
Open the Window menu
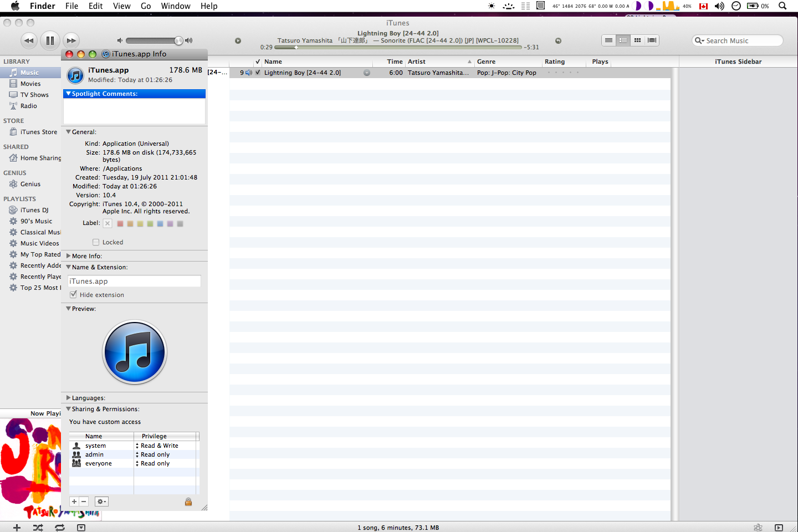click(x=176, y=6)
